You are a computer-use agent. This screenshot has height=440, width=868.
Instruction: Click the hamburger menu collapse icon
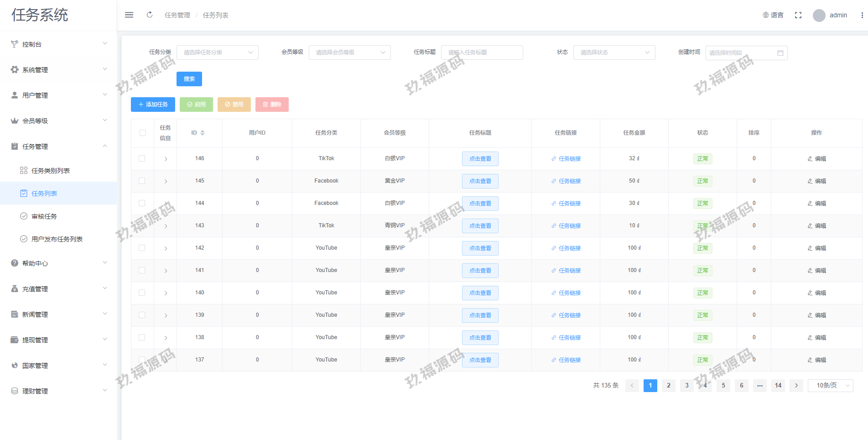coord(129,15)
